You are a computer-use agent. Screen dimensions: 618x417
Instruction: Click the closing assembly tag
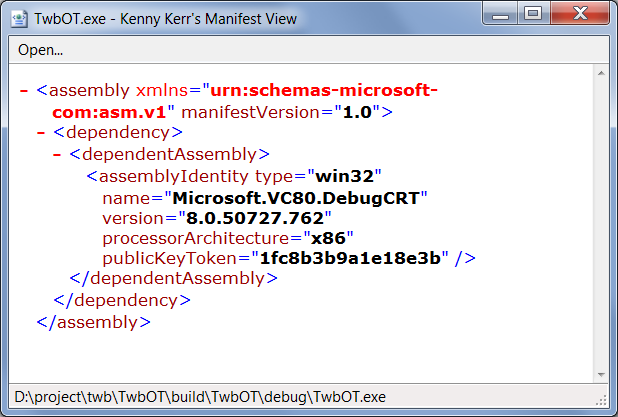pos(94,322)
